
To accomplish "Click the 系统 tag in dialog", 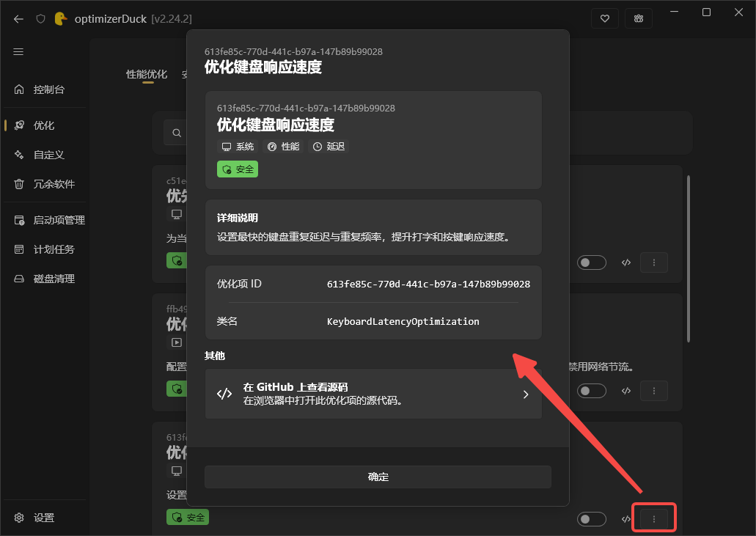I will 238,147.
